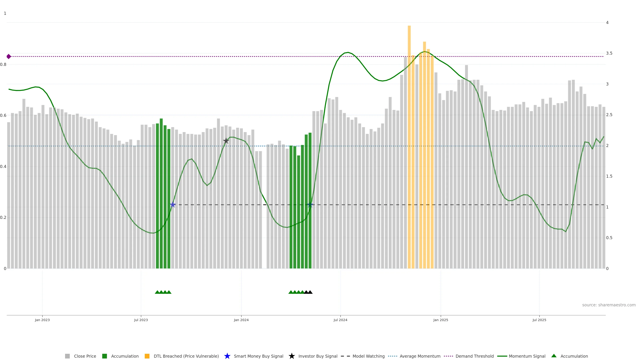
Task: Select the Investor Buy Signal legend text
Action: pyautogui.click(x=318, y=356)
